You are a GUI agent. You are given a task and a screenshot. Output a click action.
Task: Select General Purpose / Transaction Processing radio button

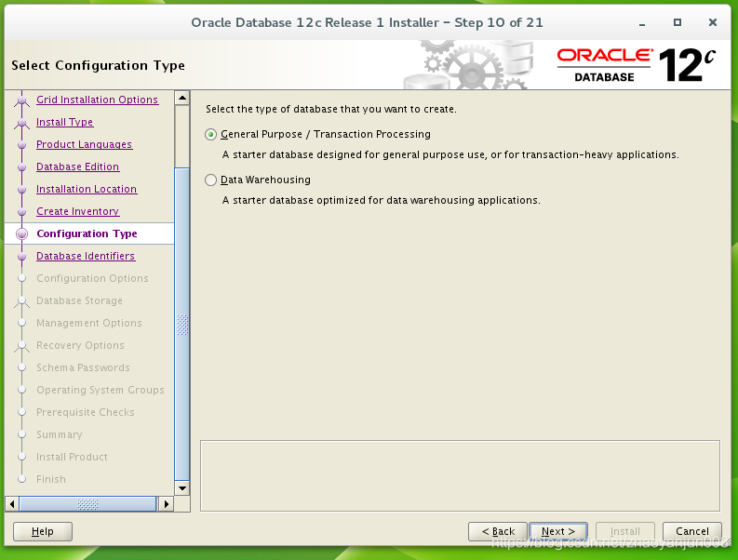[211, 135]
